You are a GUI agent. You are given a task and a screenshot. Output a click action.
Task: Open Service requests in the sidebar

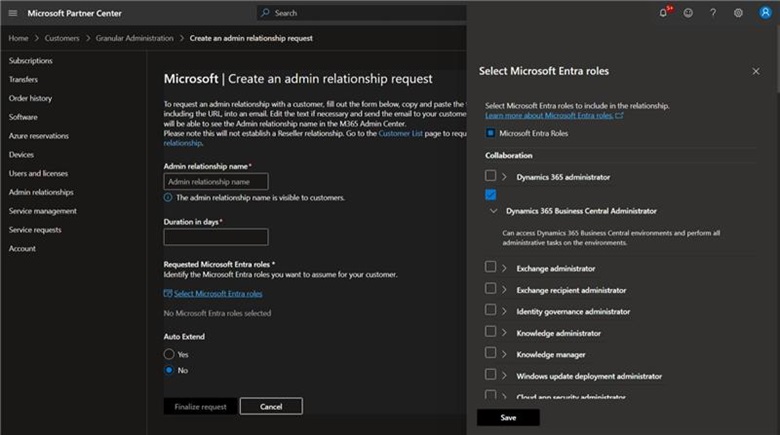pos(35,230)
